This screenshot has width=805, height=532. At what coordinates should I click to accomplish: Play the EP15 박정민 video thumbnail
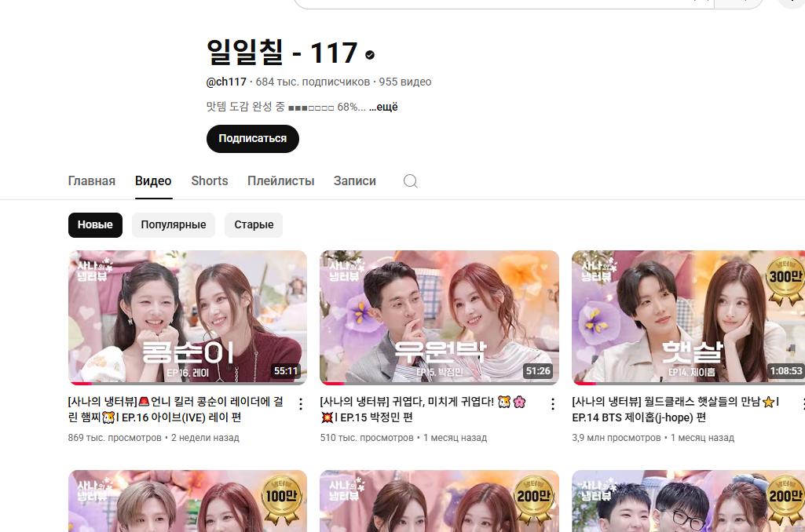pyautogui.click(x=440, y=317)
